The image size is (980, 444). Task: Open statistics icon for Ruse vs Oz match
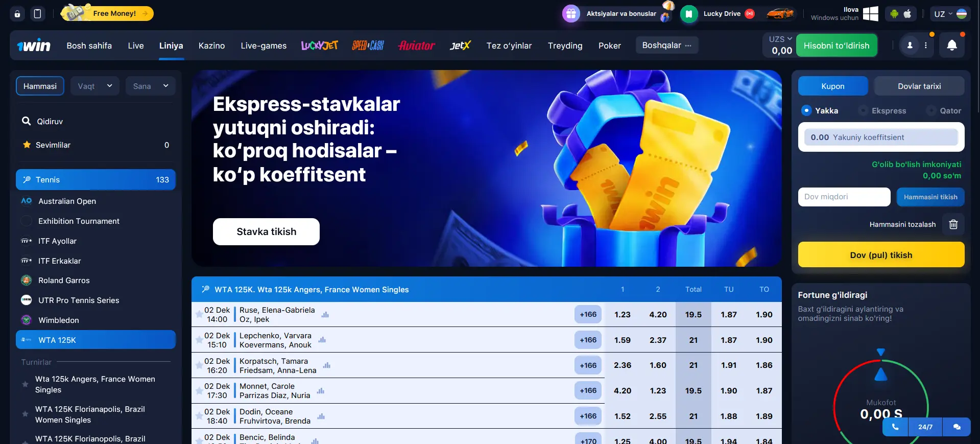coord(325,315)
